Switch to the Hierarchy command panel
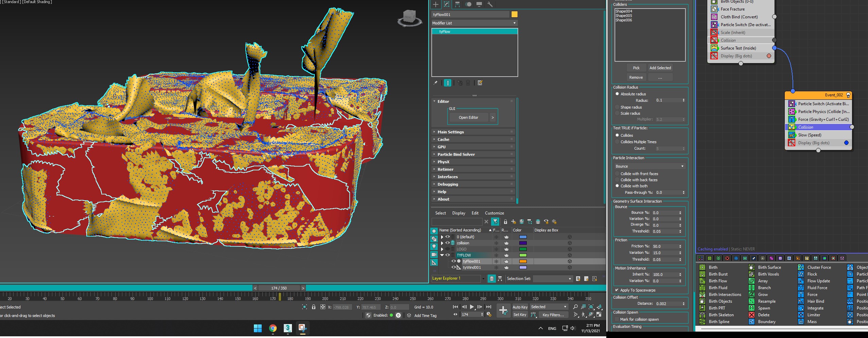This screenshot has width=868, height=338. (x=457, y=4)
